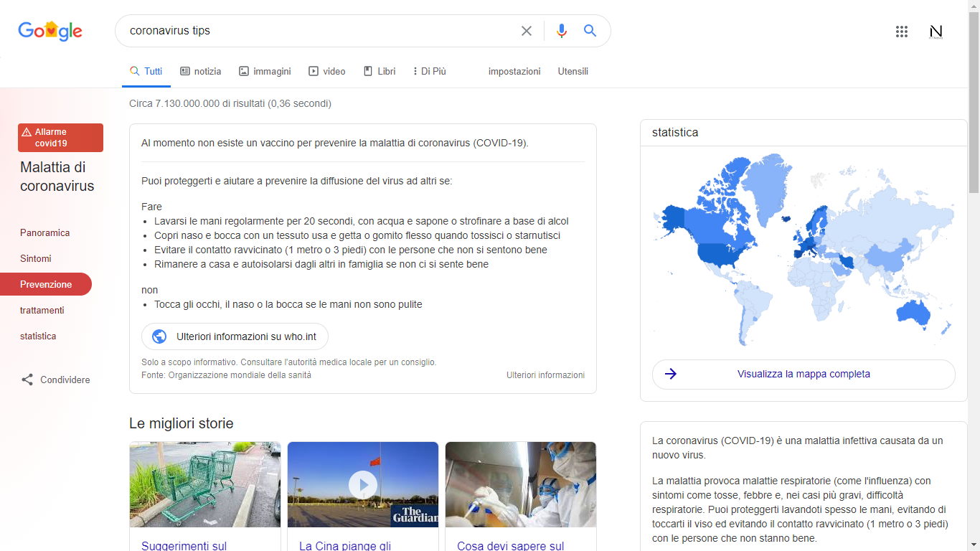Open statistica in the sidebar
Viewport: 980px width, 551px height.
coord(38,336)
